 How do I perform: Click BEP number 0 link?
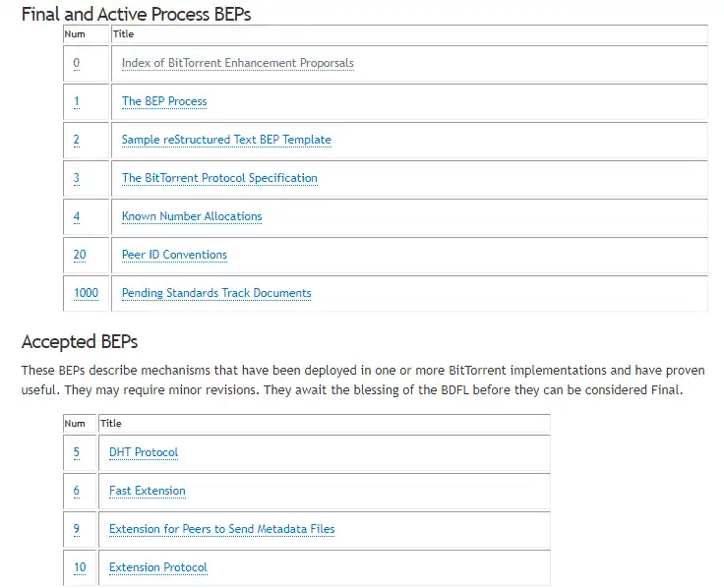(x=77, y=63)
